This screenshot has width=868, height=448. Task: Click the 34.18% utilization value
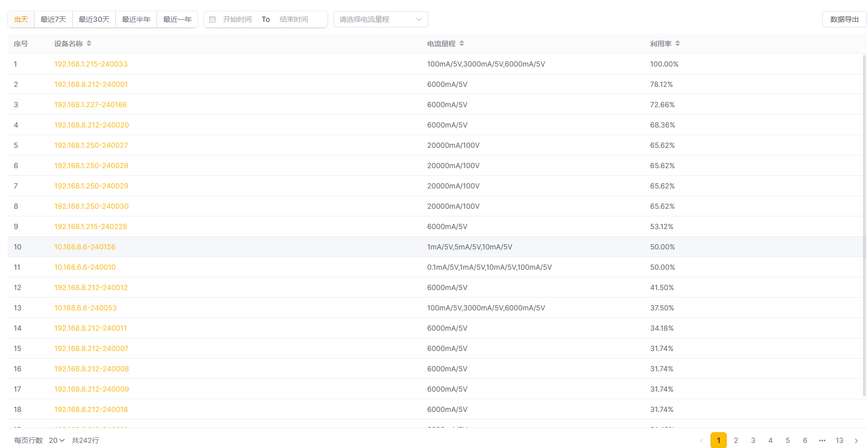(x=662, y=328)
